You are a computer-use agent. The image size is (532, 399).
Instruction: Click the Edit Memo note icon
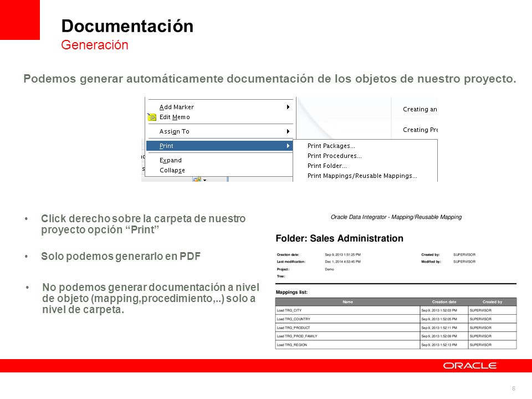pos(152,117)
